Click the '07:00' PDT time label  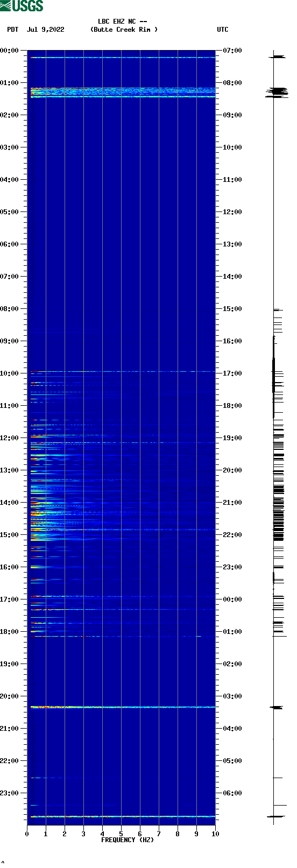coord(10,277)
